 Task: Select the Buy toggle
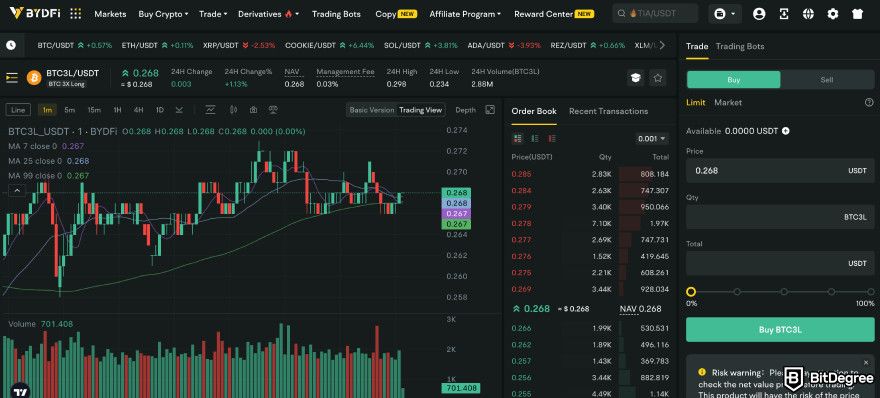click(x=734, y=80)
